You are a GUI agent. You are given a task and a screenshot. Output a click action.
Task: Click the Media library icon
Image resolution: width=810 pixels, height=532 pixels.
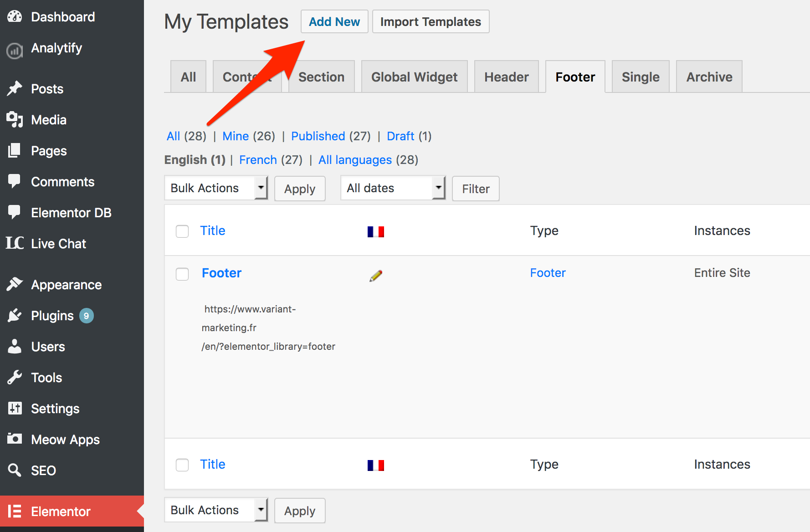15,120
